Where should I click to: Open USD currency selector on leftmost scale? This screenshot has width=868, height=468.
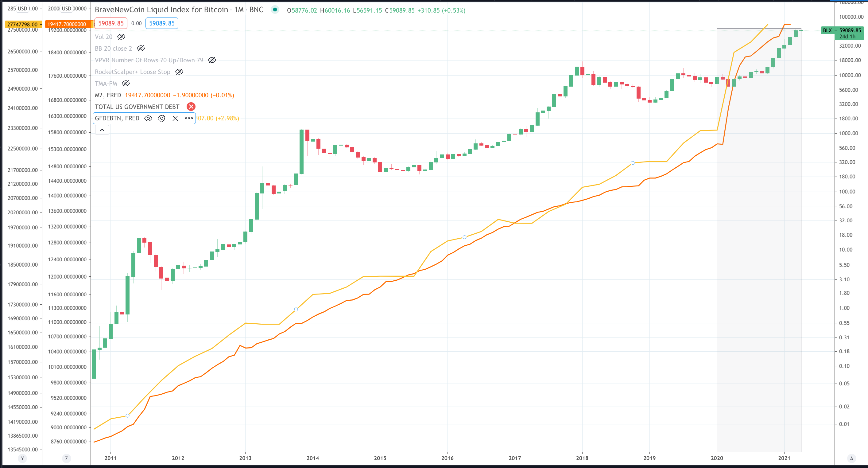(x=22, y=8)
